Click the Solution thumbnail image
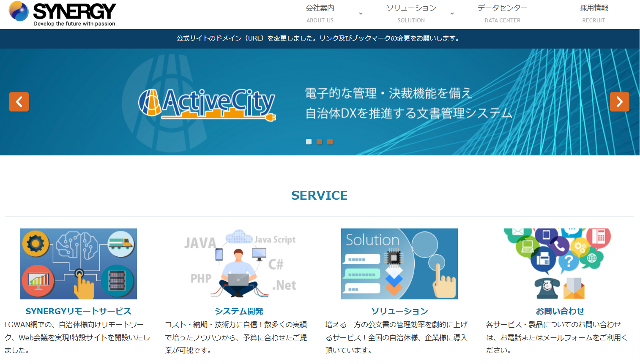The width and height of the screenshot is (640, 364). tap(399, 264)
